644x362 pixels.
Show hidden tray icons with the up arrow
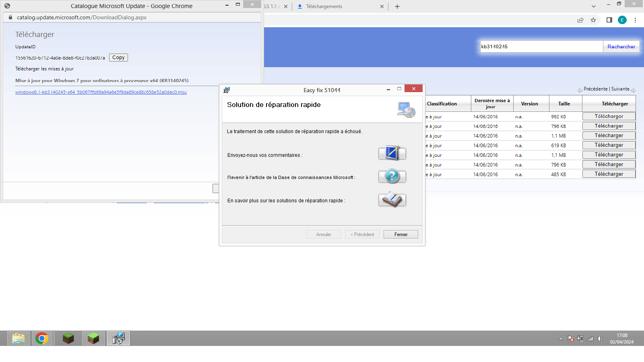tap(561, 339)
